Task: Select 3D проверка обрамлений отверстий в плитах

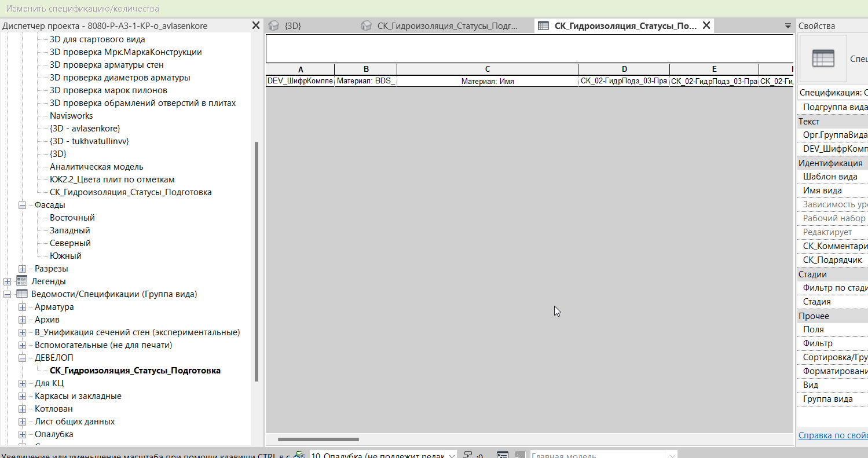Action: (142, 103)
